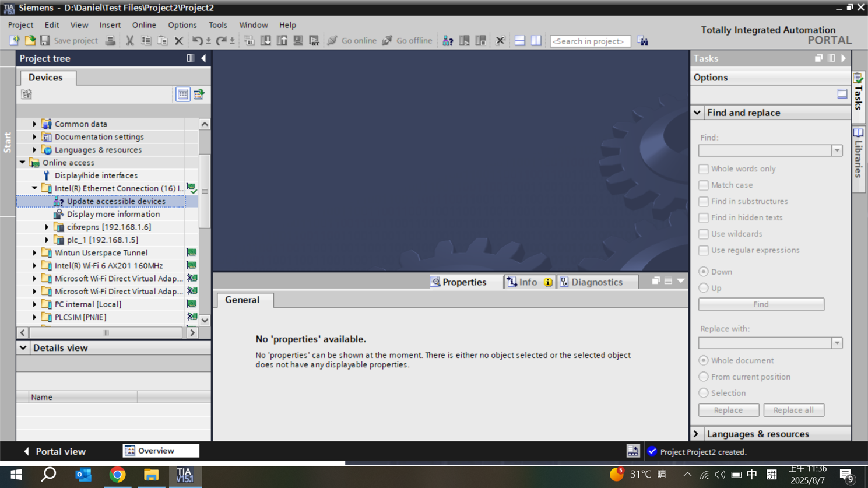
Task: Select Display more information
Action: 113,214
